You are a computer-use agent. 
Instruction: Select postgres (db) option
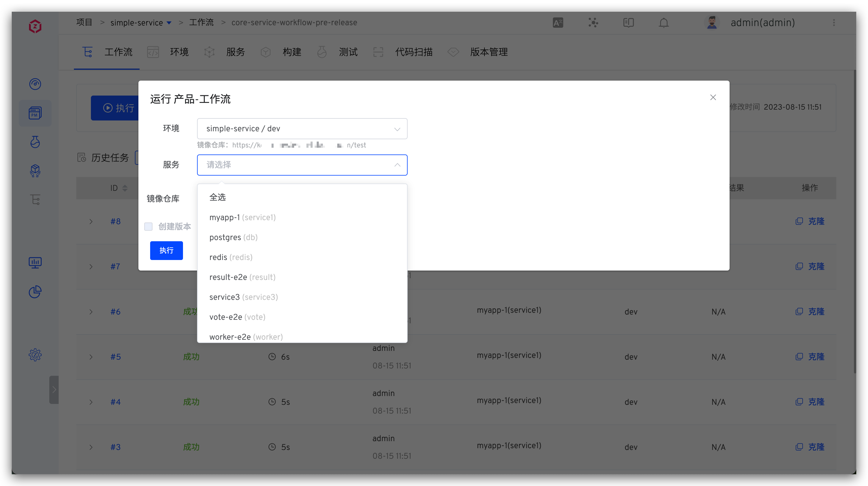pyautogui.click(x=302, y=237)
